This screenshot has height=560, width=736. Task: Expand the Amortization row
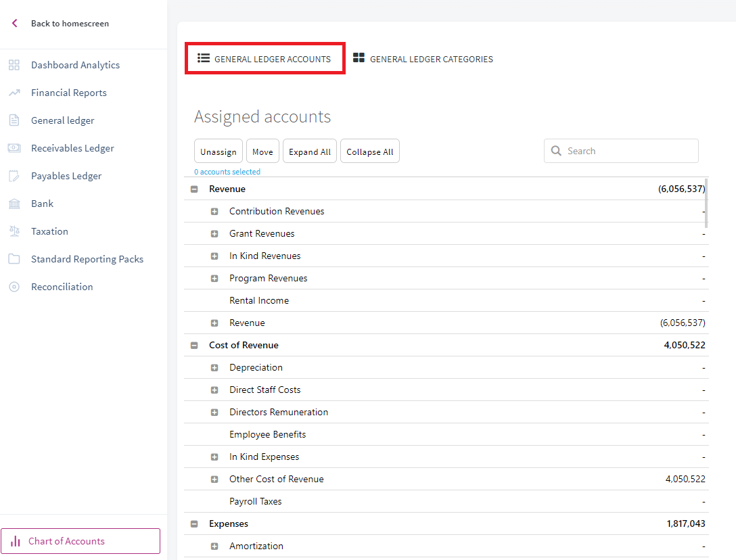214,546
